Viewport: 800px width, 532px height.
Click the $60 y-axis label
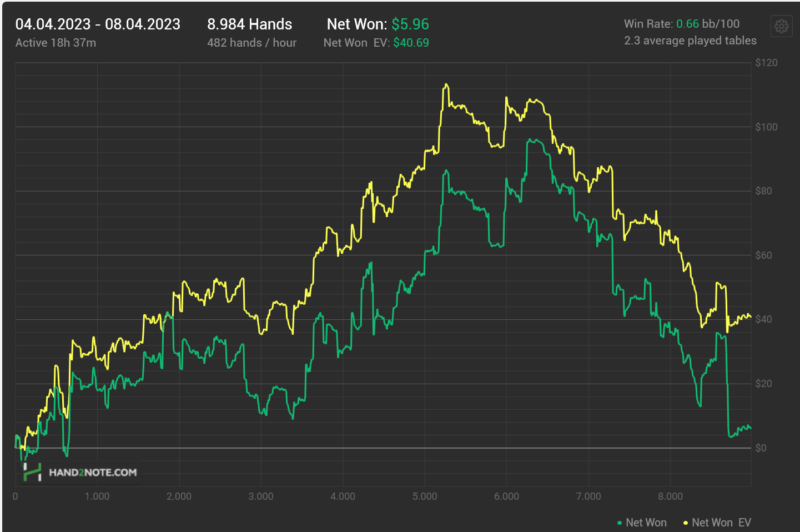click(764, 255)
